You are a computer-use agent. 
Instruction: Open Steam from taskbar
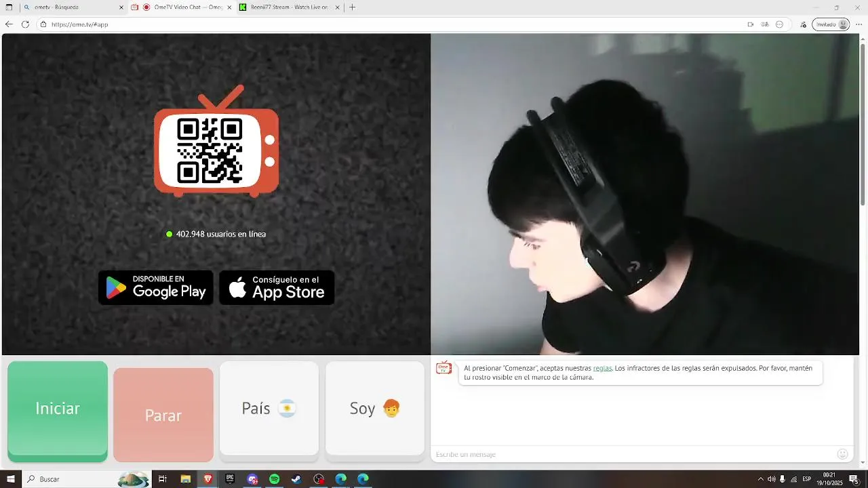tap(297, 479)
